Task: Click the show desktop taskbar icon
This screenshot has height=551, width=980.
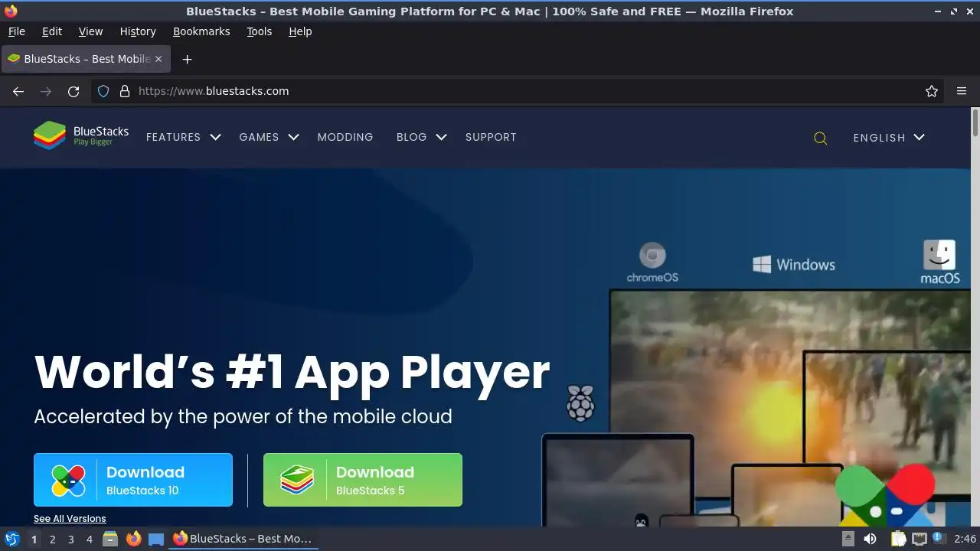Action: [x=156, y=539]
